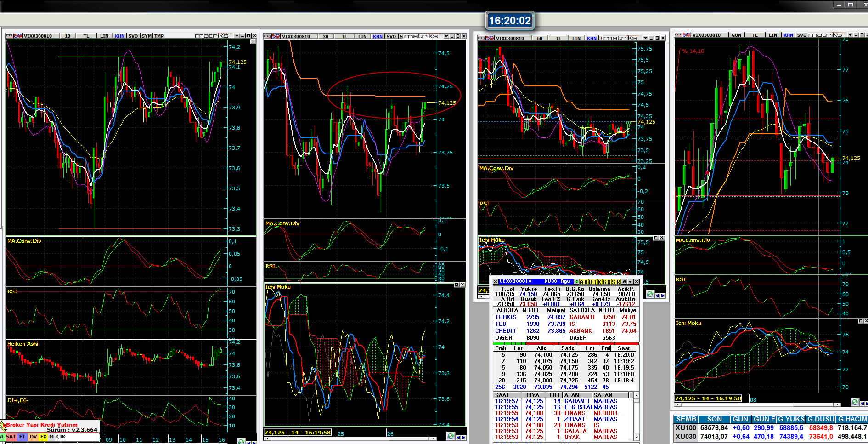Select the ÇIK tab at bottom left

[61, 437]
